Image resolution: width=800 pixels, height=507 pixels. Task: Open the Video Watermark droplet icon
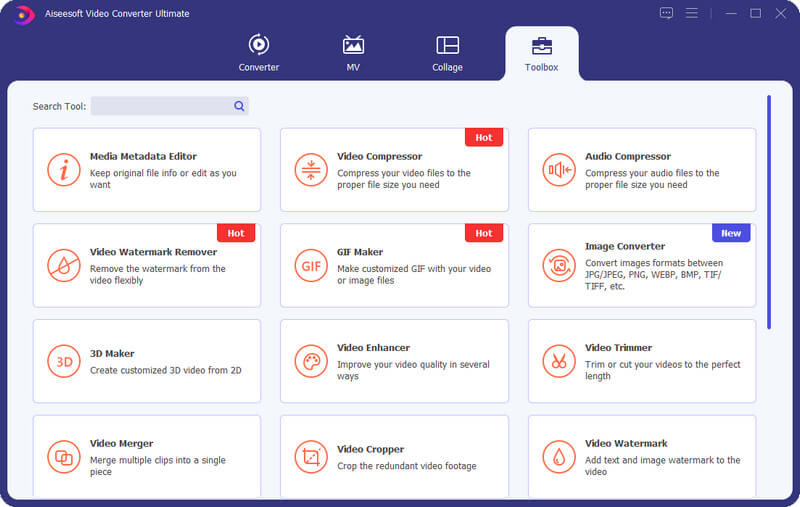point(559,457)
